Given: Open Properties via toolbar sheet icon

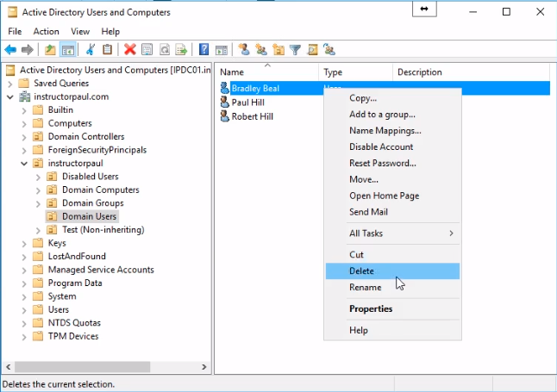Looking at the screenshot, I should [x=147, y=50].
